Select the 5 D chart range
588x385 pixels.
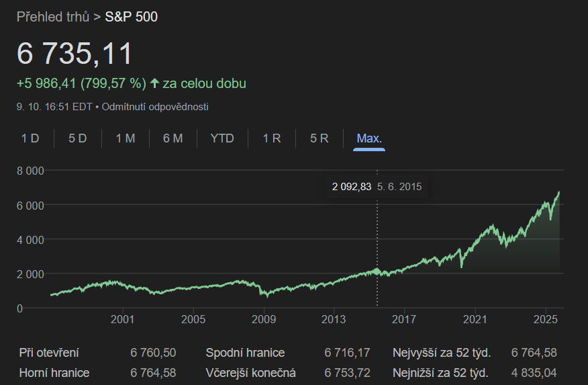(x=78, y=138)
